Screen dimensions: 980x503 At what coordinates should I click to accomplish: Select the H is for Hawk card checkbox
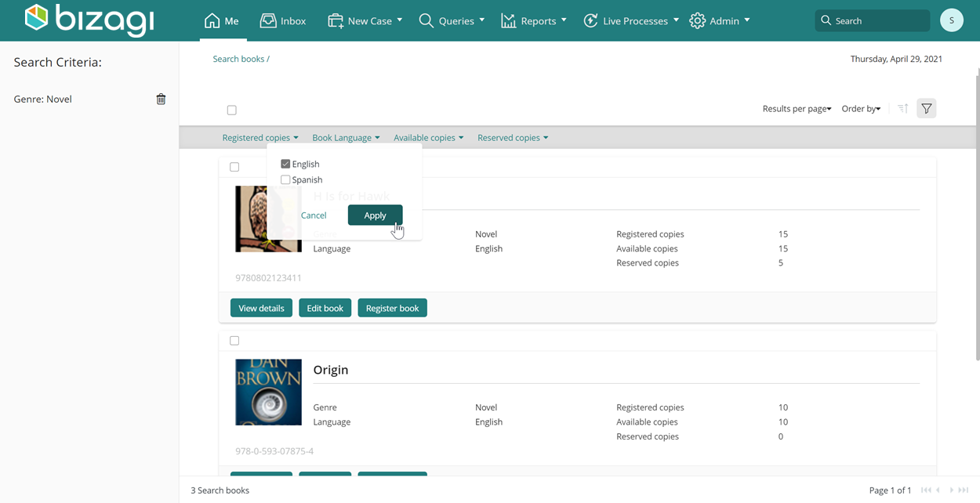pos(234,167)
